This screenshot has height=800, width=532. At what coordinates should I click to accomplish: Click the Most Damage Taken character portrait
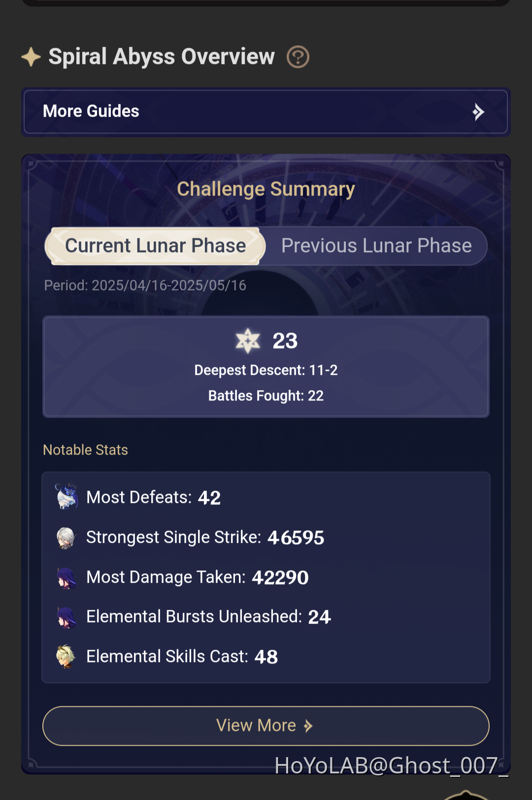[x=67, y=577]
